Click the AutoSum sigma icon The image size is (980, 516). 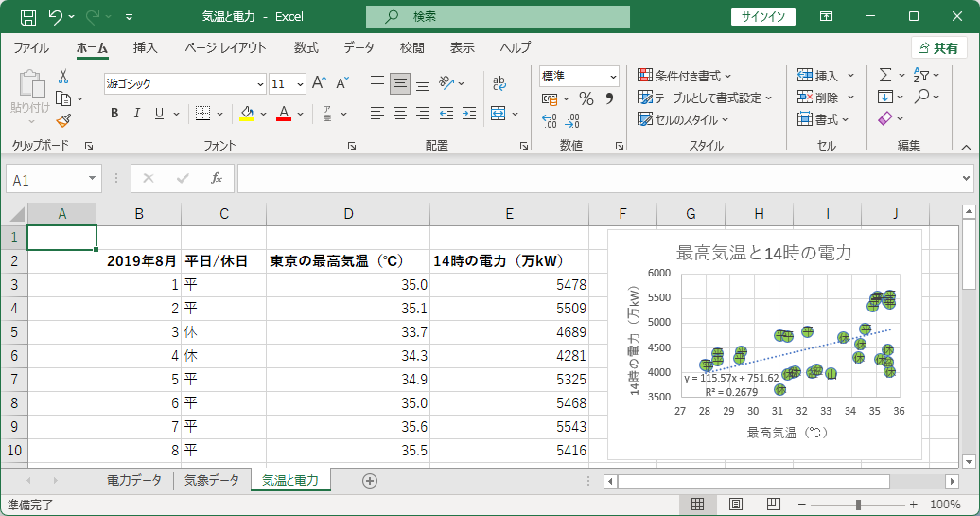coord(885,75)
